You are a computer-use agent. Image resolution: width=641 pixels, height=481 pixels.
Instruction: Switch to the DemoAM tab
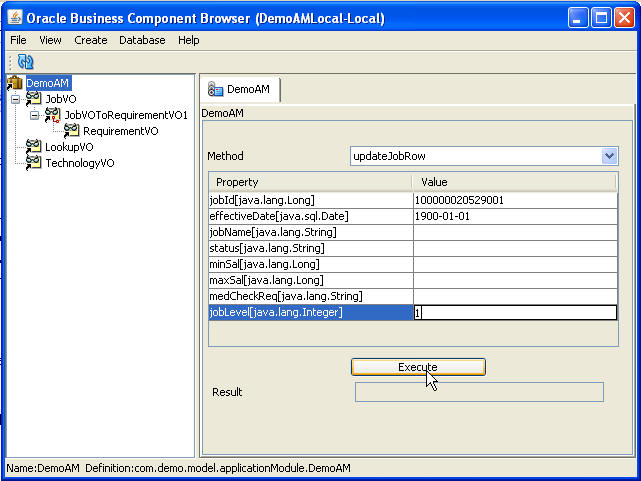coord(240,89)
